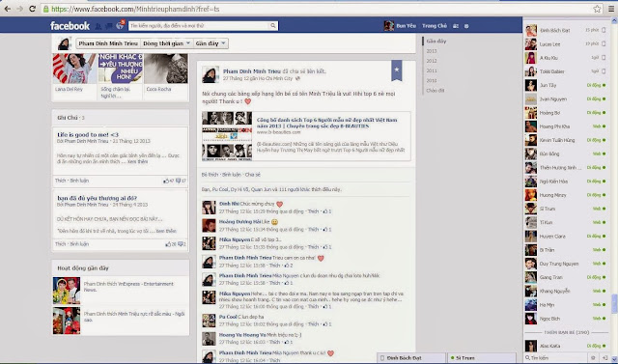Screen dimensions: 618x364
Task: Go back with the browser back arrow
Action: click(x=8, y=9)
